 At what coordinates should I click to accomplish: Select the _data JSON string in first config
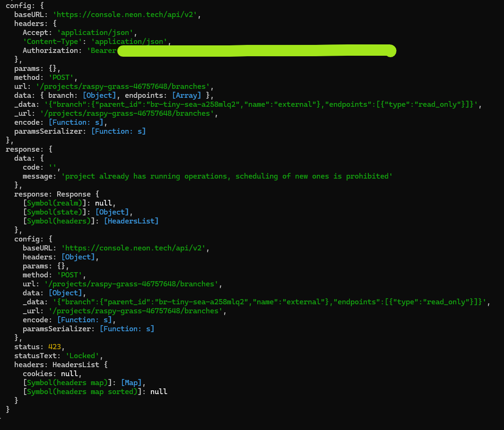(261, 104)
